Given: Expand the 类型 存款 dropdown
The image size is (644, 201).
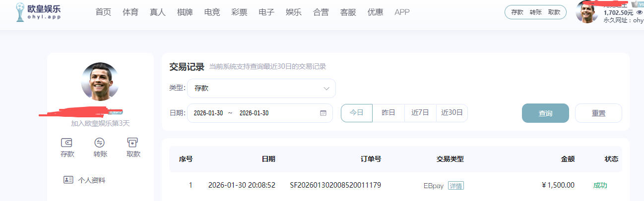Looking at the screenshot, I should (261, 88).
